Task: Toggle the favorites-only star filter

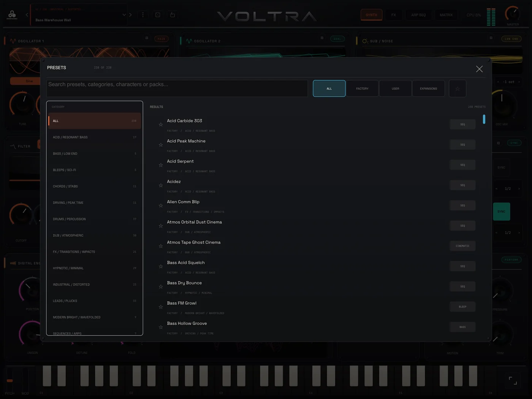Action: tap(458, 89)
